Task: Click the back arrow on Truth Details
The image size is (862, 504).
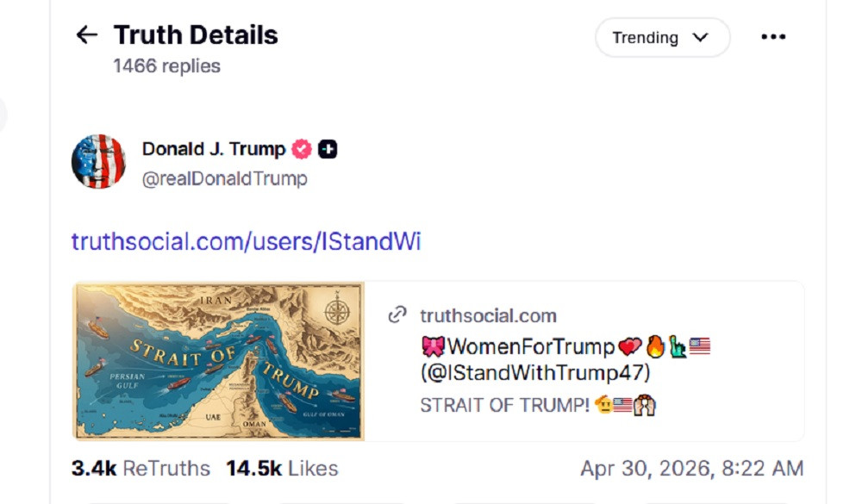Action: 85,34
